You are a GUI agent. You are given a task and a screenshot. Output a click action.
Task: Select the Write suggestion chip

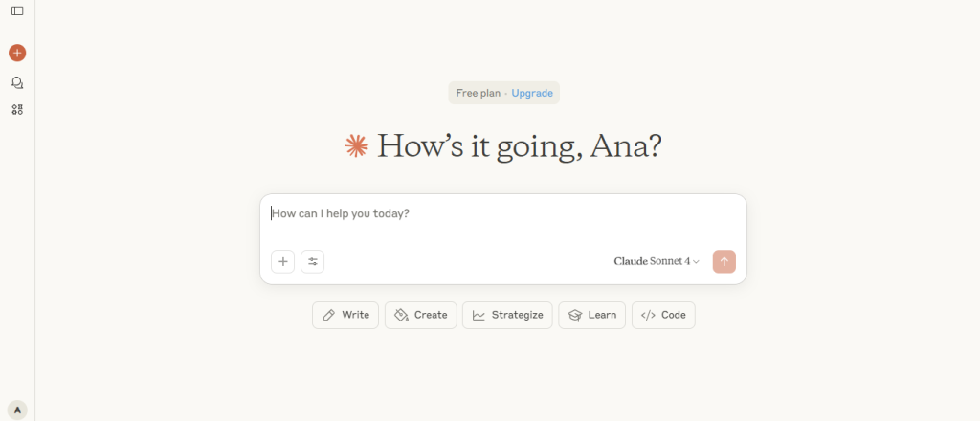pyautogui.click(x=345, y=315)
